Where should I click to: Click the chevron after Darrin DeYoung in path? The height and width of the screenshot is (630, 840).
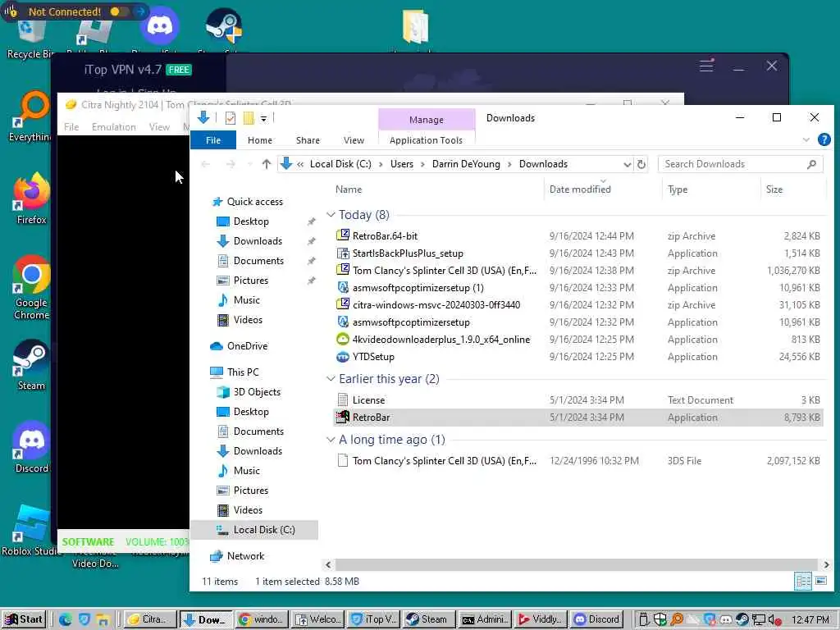[x=509, y=164]
